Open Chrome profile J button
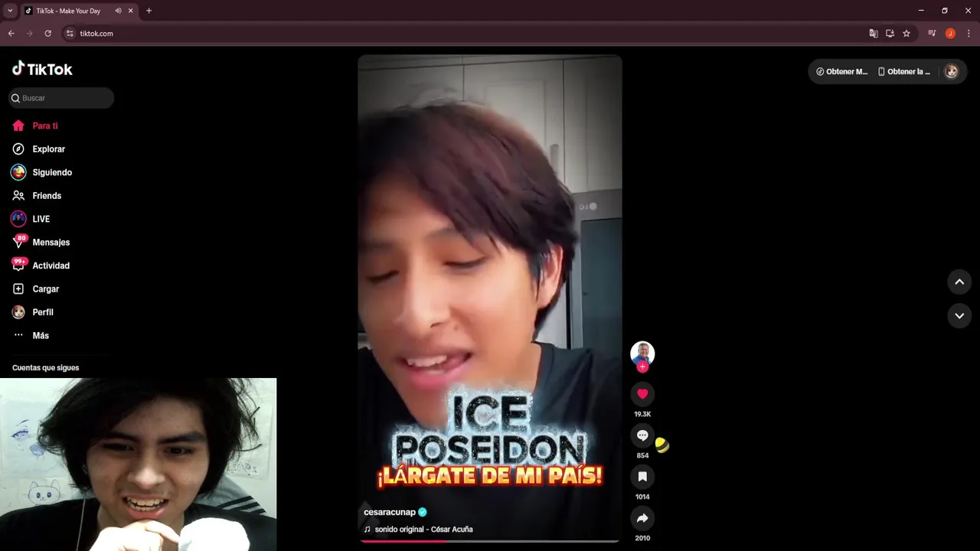980x551 pixels. click(950, 34)
